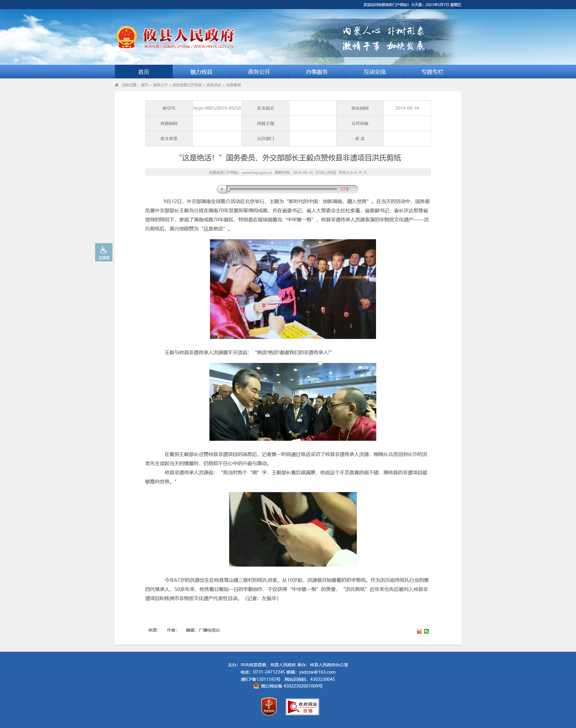Adjust the red volume bars on player

345,189
